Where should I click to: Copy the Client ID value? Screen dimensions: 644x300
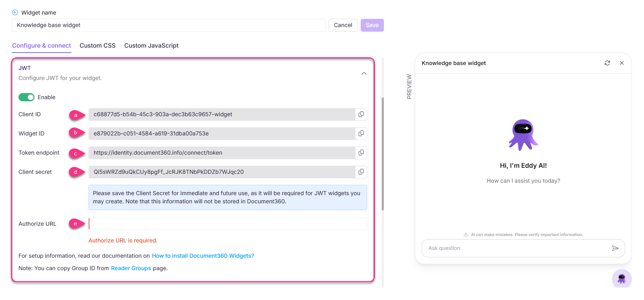pos(361,114)
